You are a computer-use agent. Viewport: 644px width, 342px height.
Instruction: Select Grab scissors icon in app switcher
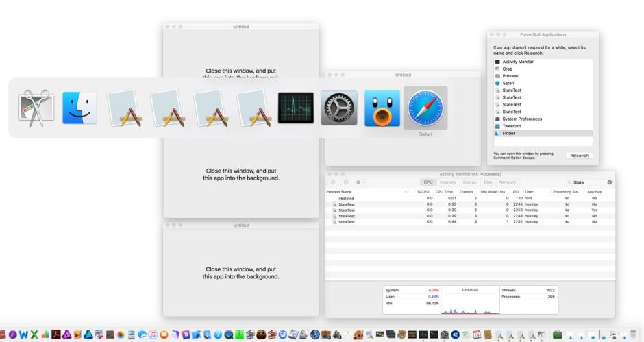click(x=36, y=108)
